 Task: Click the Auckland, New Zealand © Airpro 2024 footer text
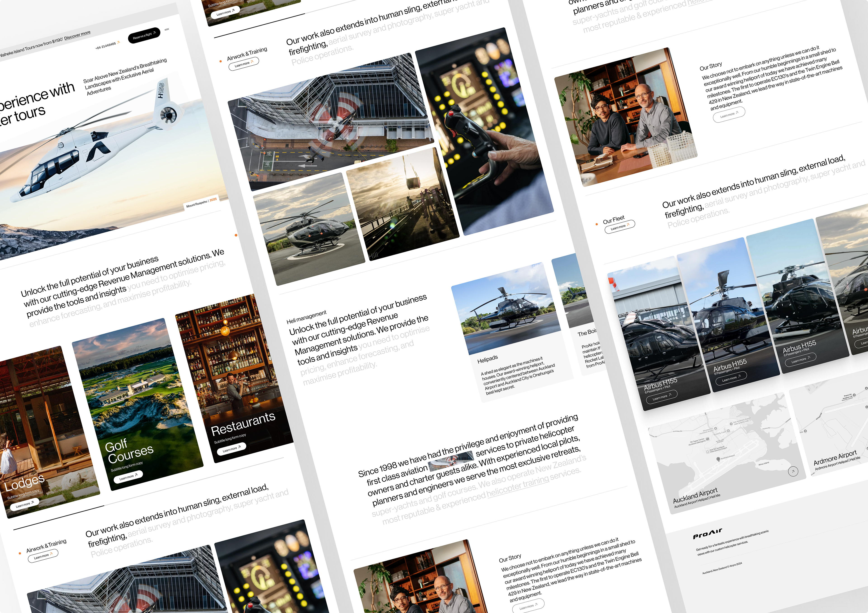click(x=722, y=568)
